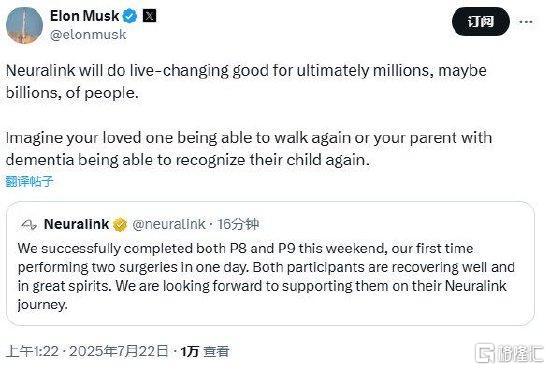Image resolution: width=550 pixels, height=370 pixels.
Task: Click 翻译帖子 to translate the post
Action: [x=29, y=181]
